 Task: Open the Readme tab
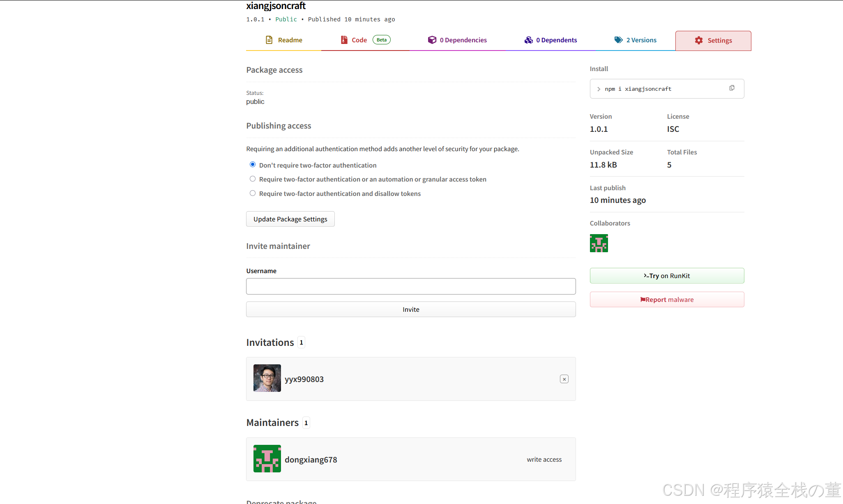coord(283,40)
